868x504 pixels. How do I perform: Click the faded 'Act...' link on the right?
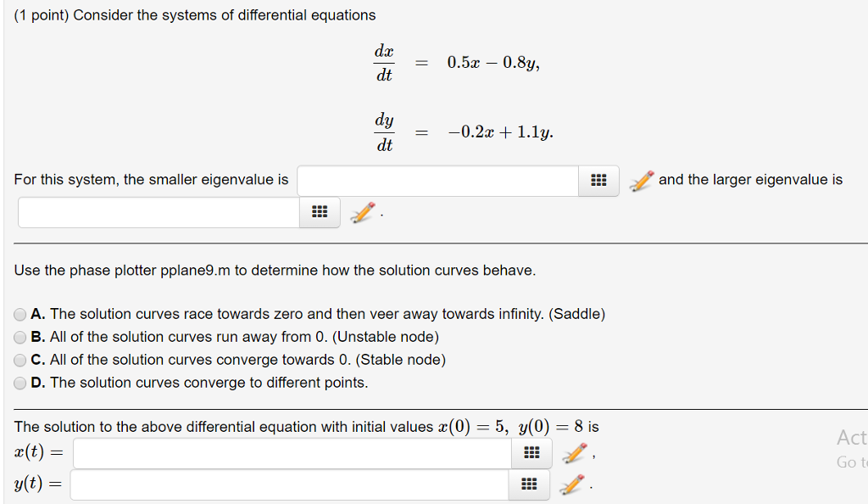click(851, 438)
